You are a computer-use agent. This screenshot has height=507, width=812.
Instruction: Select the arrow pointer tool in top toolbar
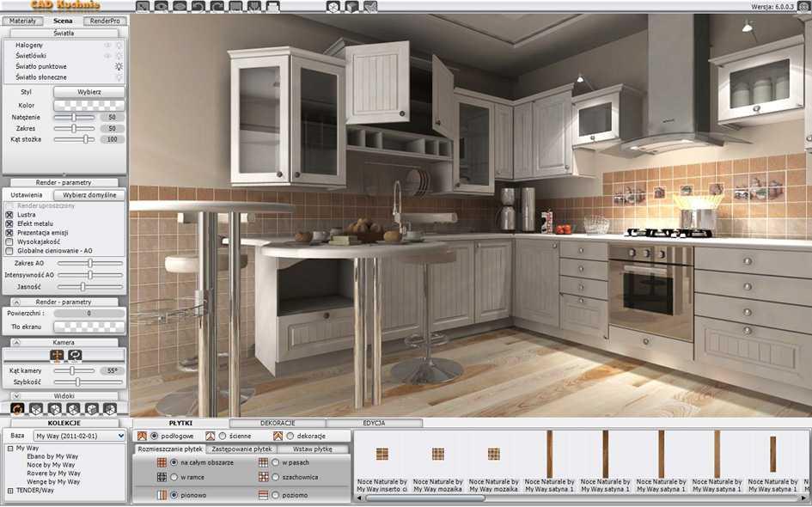pyautogui.click(x=143, y=7)
